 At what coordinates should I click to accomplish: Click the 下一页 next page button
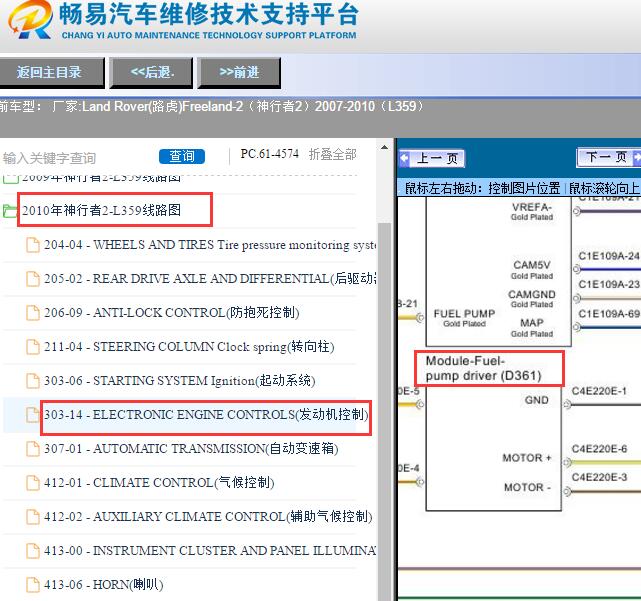(608, 157)
